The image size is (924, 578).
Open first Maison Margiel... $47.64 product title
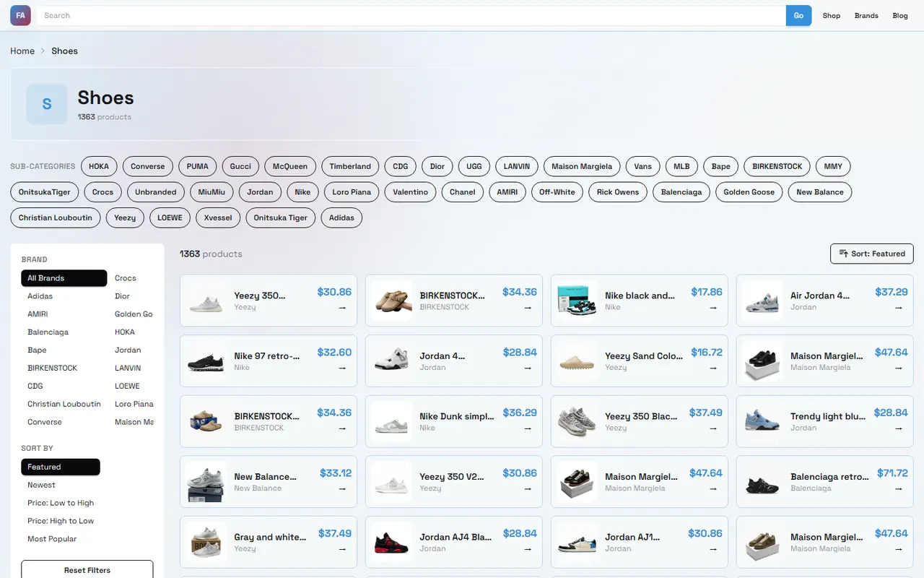point(827,355)
